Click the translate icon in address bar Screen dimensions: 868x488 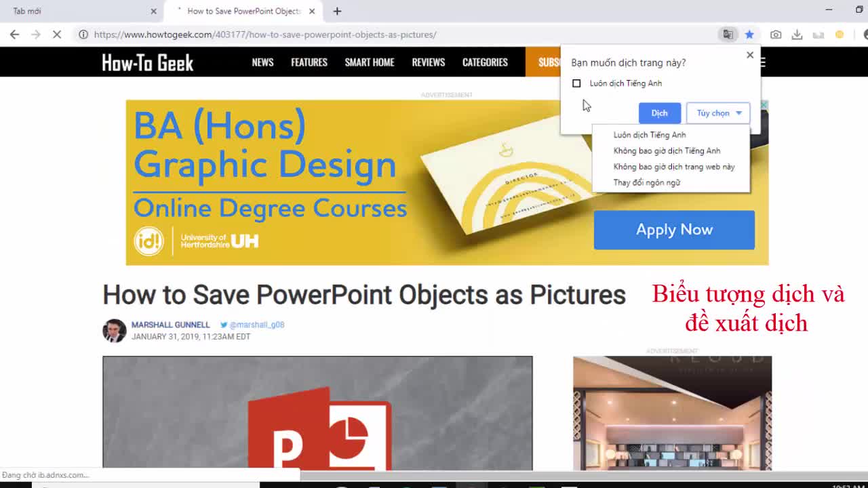(728, 35)
